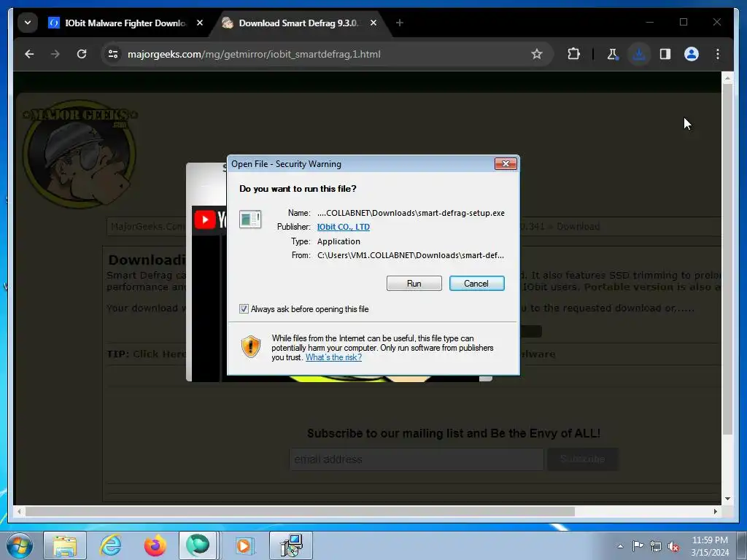Click the majorgeeks.com address bar URL

[254, 54]
